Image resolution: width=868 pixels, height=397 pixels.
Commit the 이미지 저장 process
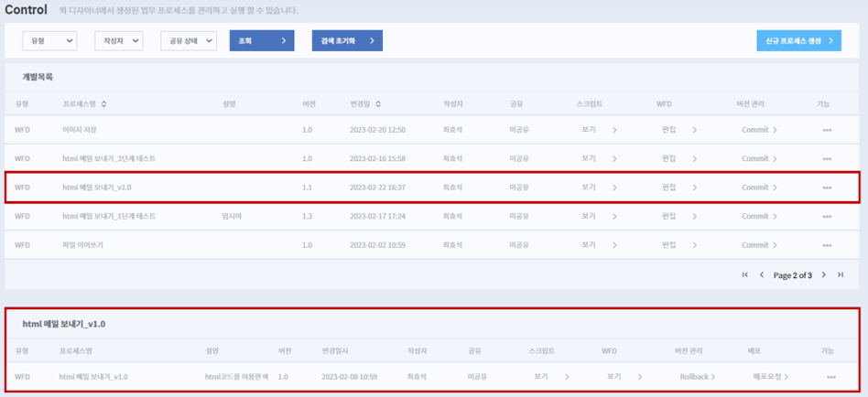(x=760, y=130)
